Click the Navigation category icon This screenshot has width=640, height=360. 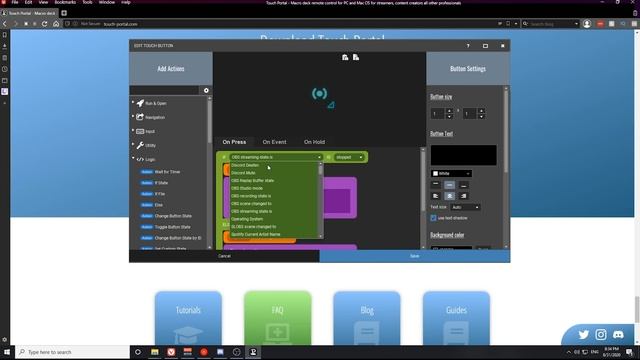click(x=140, y=117)
